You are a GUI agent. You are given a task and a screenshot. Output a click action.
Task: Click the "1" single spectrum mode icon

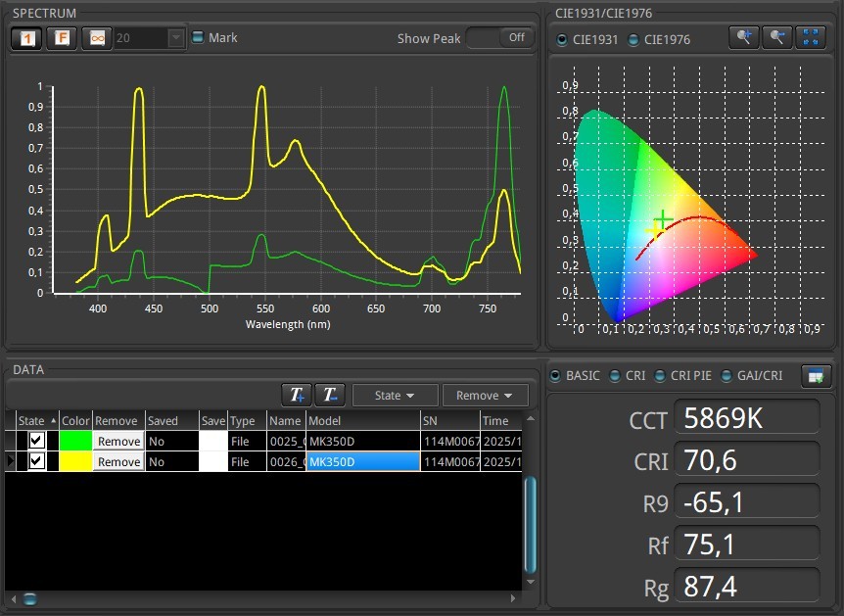click(25, 38)
